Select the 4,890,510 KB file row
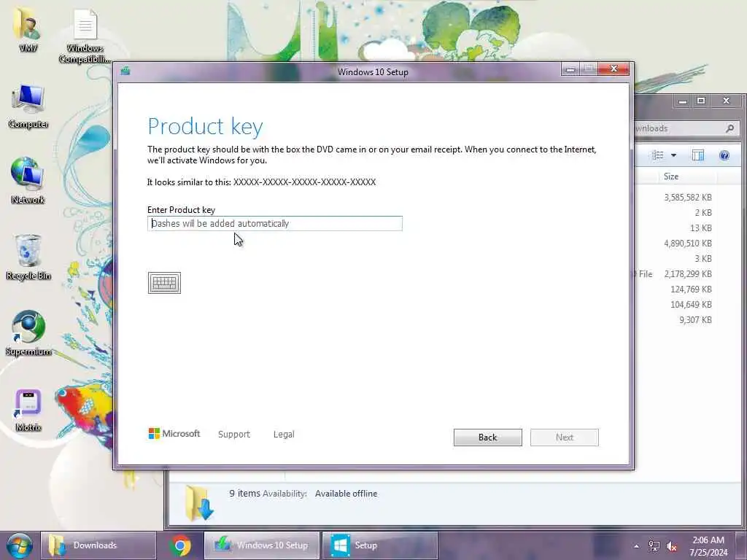The height and width of the screenshot is (560, 747). pos(688,244)
